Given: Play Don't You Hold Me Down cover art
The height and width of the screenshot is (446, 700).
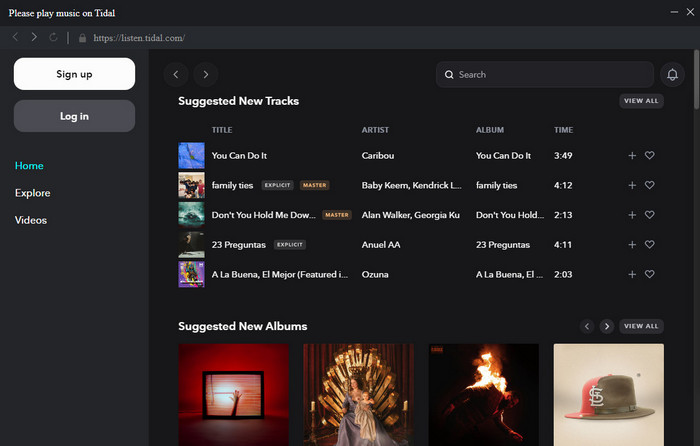Looking at the screenshot, I should [x=192, y=215].
